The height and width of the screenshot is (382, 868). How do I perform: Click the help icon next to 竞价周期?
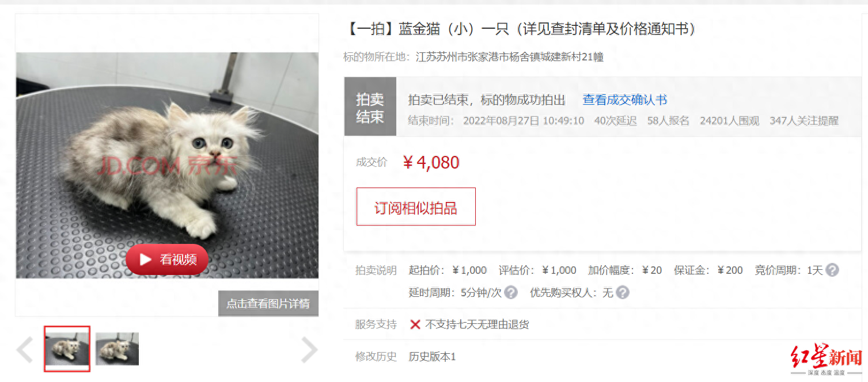(x=832, y=270)
